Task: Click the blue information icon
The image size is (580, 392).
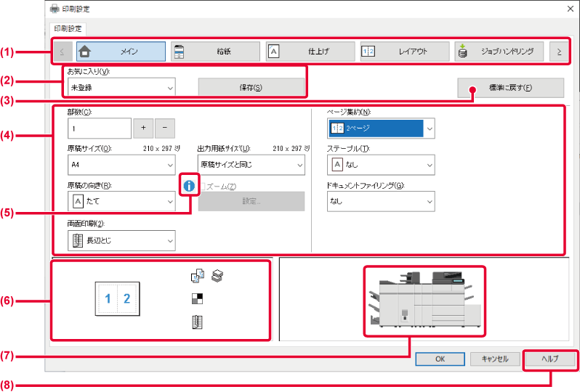Action: pyautogui.click(x=189, y=186)
